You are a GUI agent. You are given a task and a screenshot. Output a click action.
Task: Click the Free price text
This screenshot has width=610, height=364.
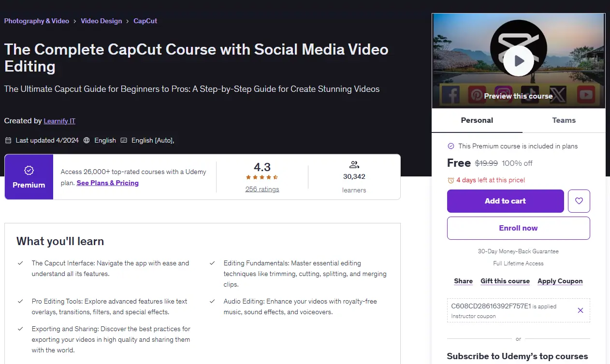click(x=459, y=163)
